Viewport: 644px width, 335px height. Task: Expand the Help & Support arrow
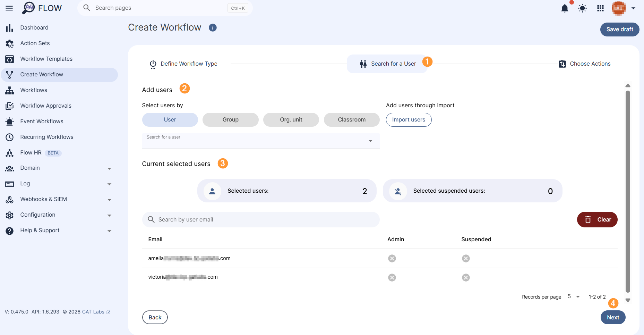click(109, 231)
